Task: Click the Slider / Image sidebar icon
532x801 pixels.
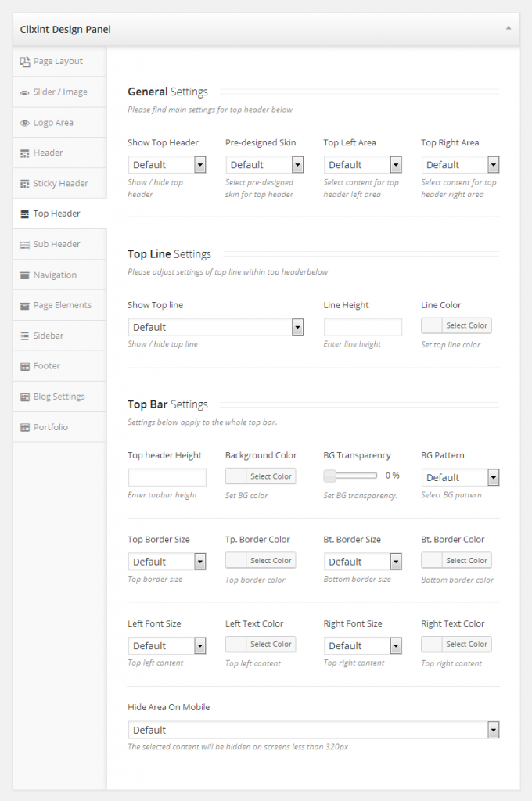Action: 25,92
